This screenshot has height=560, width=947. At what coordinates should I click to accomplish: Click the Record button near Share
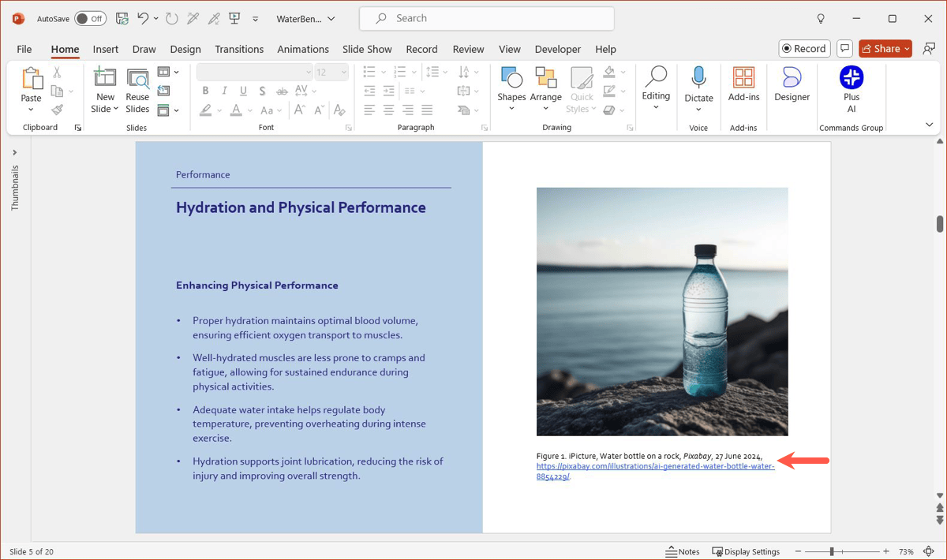804,49
